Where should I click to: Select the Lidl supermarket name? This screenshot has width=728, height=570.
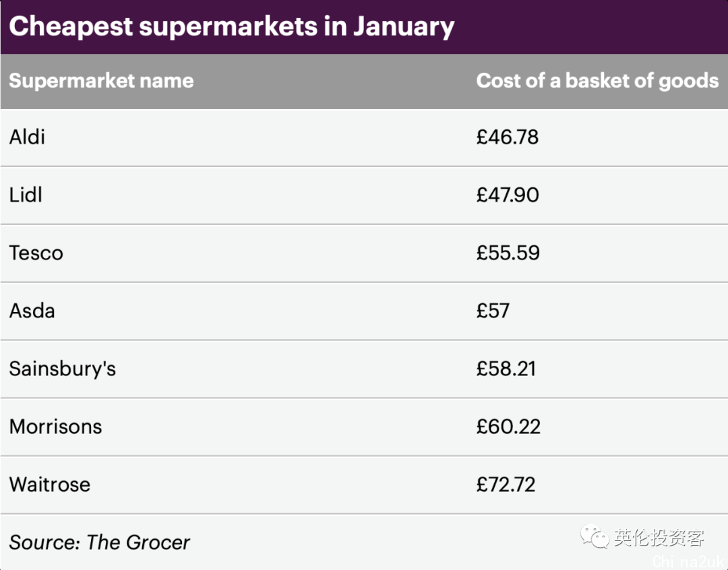tap(26, 195)
